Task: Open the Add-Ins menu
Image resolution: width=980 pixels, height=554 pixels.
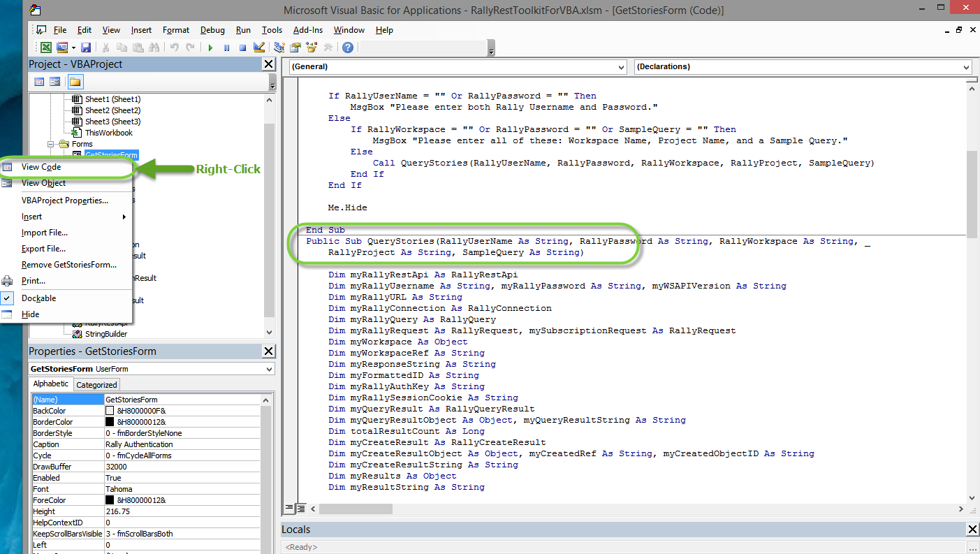Action: 308,30
